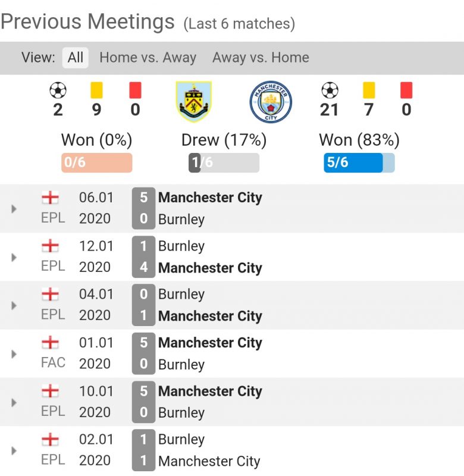This screenshot has width=464, height=476.
Task: Switch to Home vs. Away view
Action: (148, 58)
